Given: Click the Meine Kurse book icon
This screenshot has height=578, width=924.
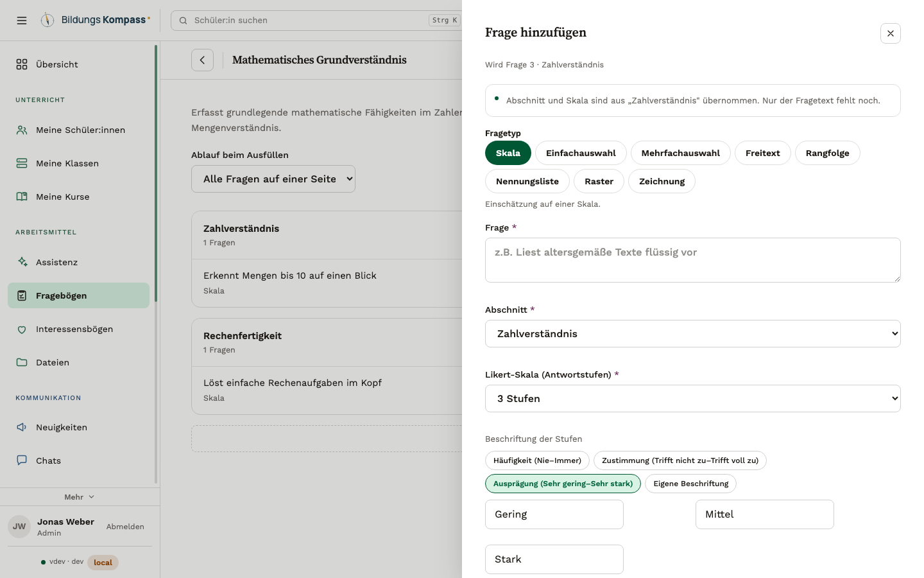Looking at the screenshot, I should [x=22, y=197].
